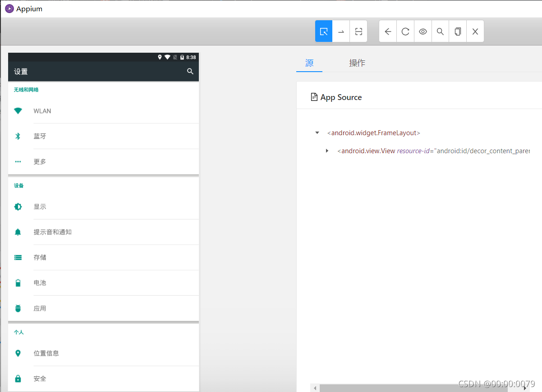This screenshot has height=392, width=542.
Task: Open the 更多 settings entry
Action: 103,161
